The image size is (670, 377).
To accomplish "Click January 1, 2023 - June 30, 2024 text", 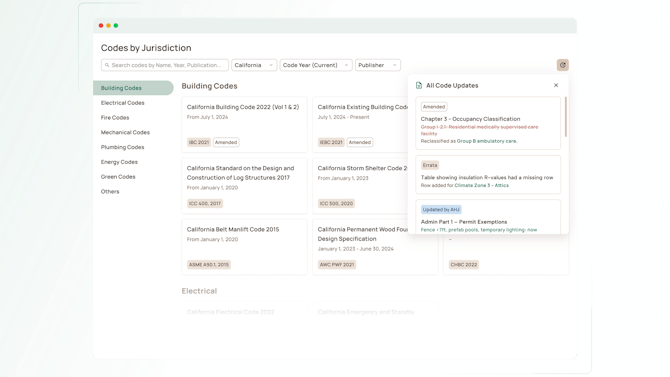I will click(x=356, y=249).
